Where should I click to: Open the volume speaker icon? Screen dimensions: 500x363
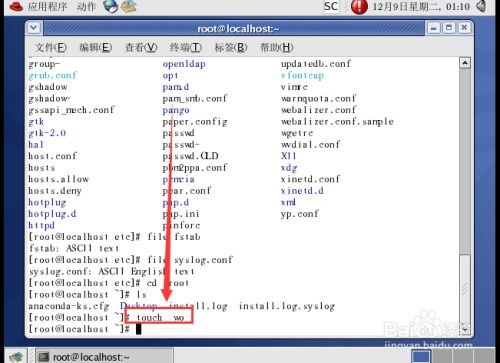click(481, 6)
